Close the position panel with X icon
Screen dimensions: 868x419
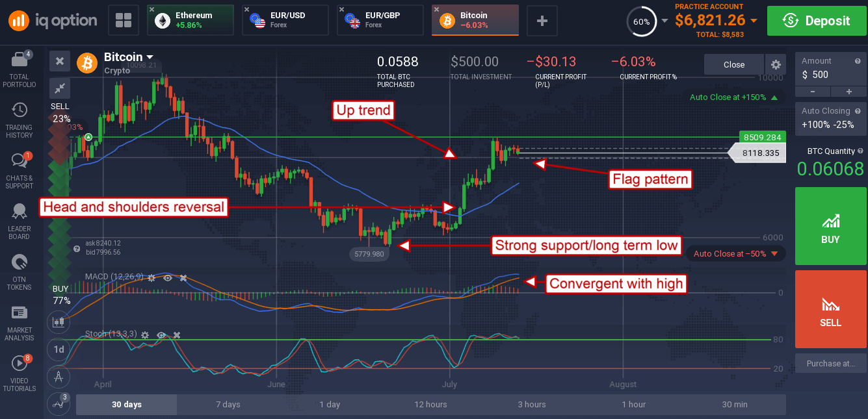point(60,61)
